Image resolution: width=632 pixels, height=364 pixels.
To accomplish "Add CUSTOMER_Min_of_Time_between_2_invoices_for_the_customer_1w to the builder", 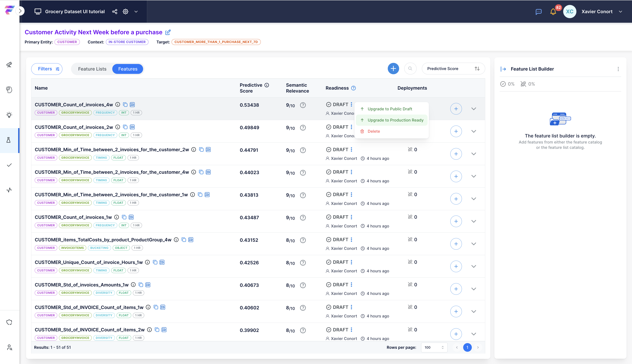I will coord(456,199).
